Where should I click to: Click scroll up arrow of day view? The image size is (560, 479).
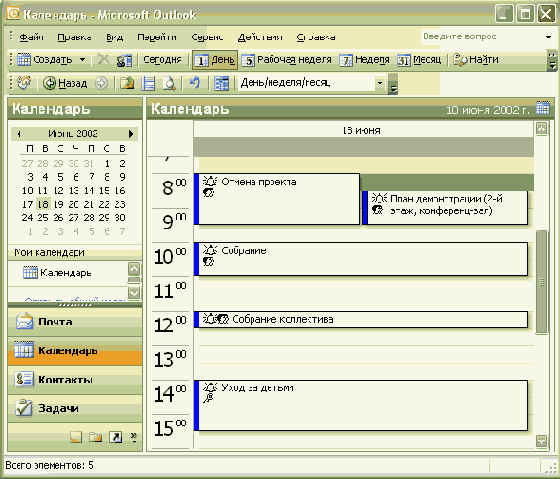pyautogui.click(x=541, y=128)
